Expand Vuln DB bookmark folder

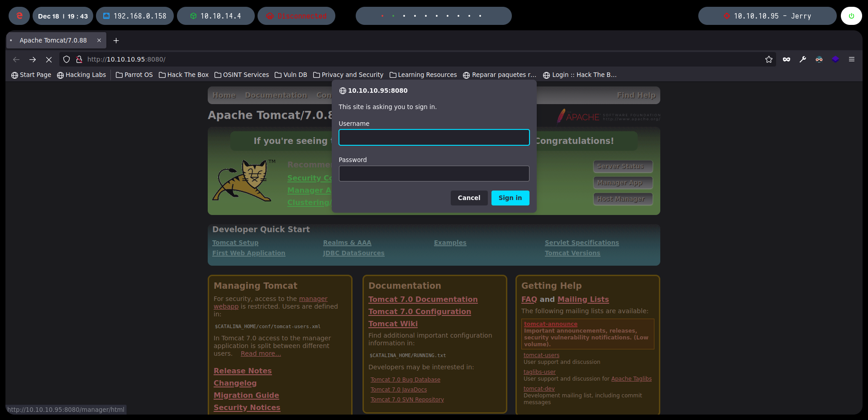[291, 75]
